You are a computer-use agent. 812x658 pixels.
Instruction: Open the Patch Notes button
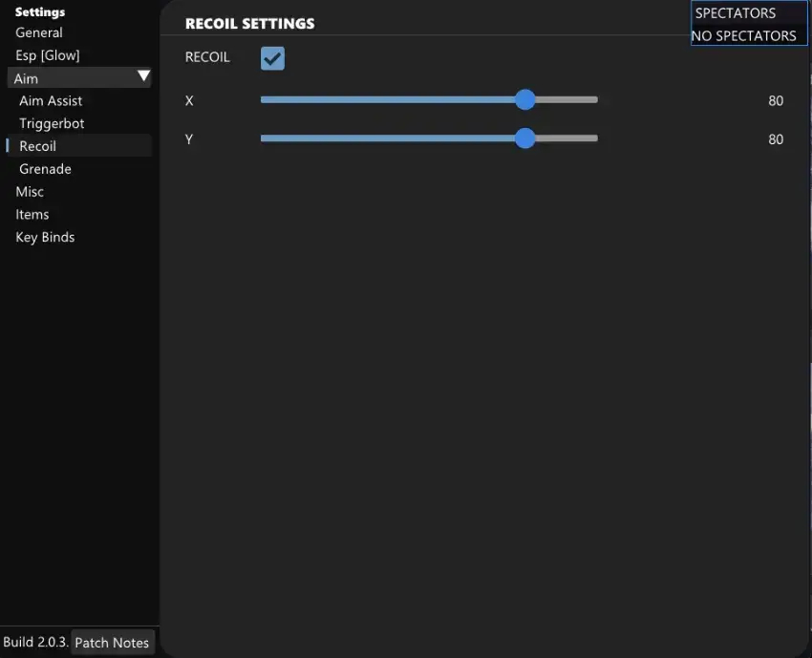coord(112,642)
